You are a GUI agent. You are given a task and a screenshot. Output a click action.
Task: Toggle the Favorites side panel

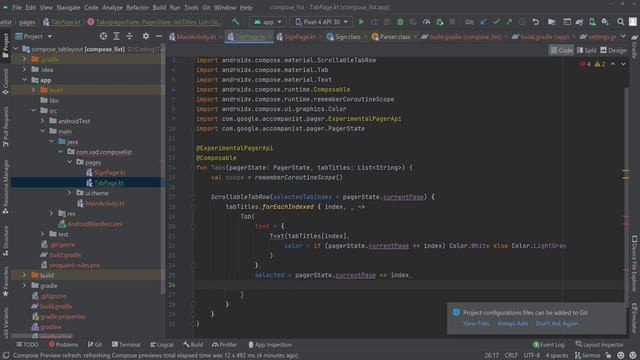coord(5,282)
